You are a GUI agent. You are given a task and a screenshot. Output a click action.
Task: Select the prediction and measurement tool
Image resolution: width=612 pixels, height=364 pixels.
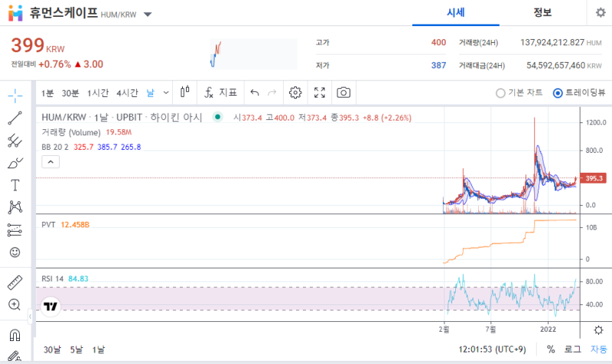tap(15, 230)
